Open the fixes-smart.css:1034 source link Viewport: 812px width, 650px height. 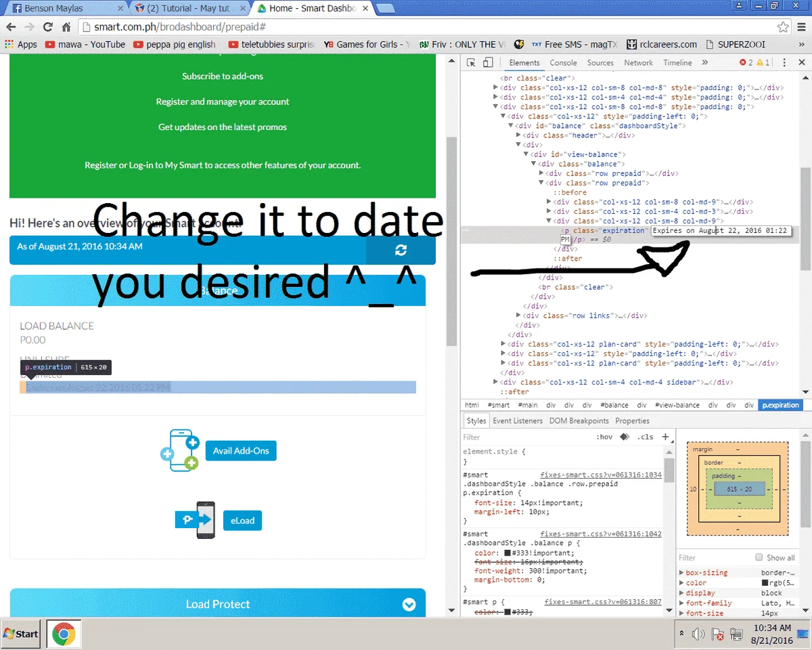[601, 475]
